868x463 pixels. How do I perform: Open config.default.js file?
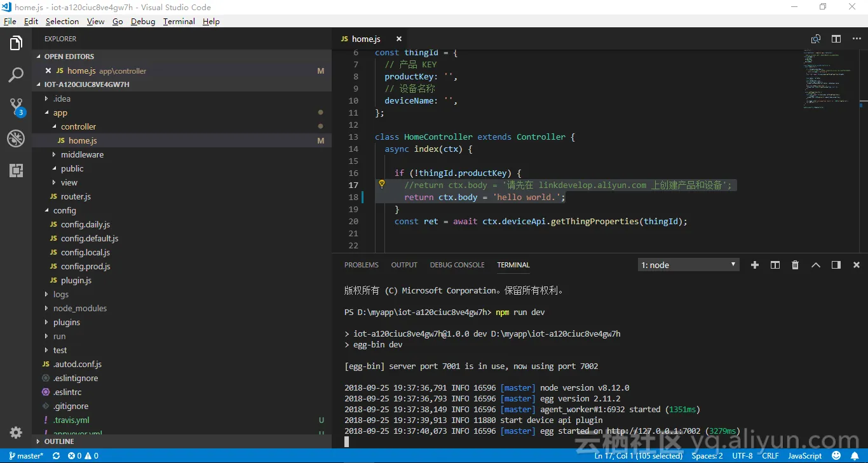[182, 238]
